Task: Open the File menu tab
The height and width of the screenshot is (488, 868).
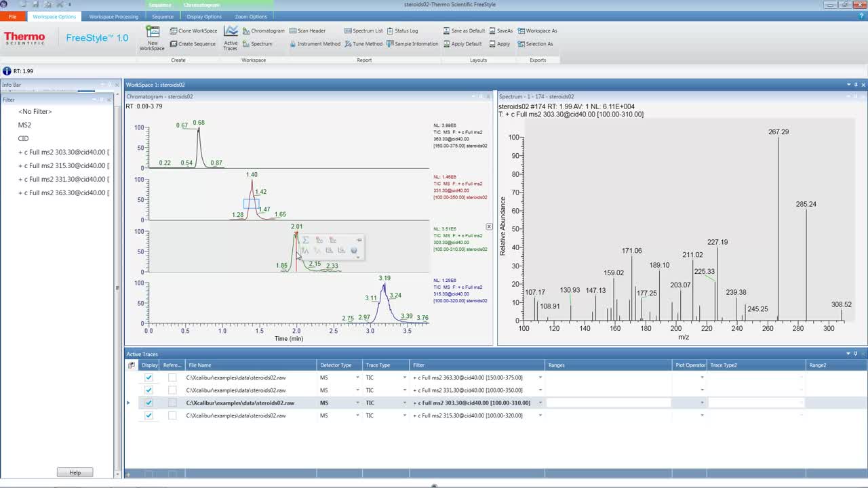Action: [x=12, y=16]
